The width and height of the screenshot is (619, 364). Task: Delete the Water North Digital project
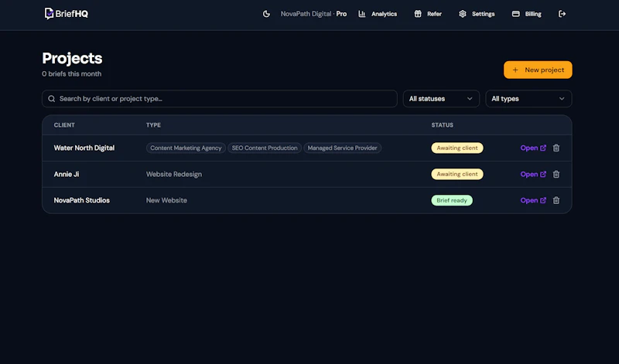556,148
